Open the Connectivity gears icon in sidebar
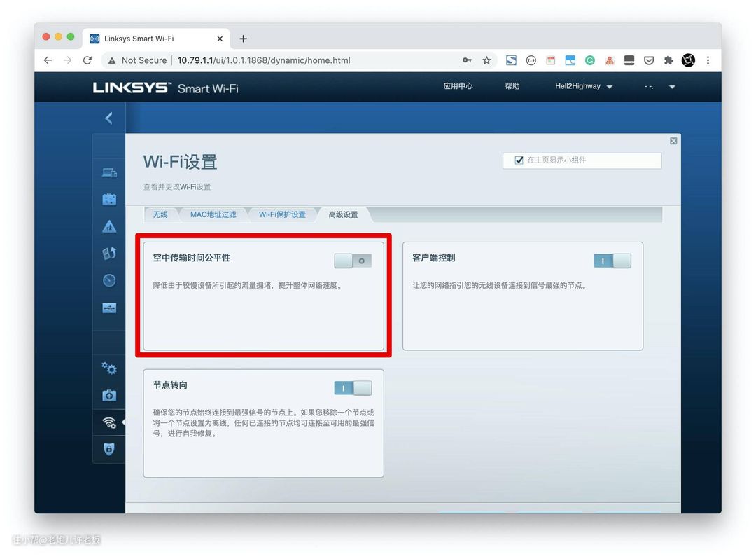Viewport: 756px width, 559px height. 109,368
